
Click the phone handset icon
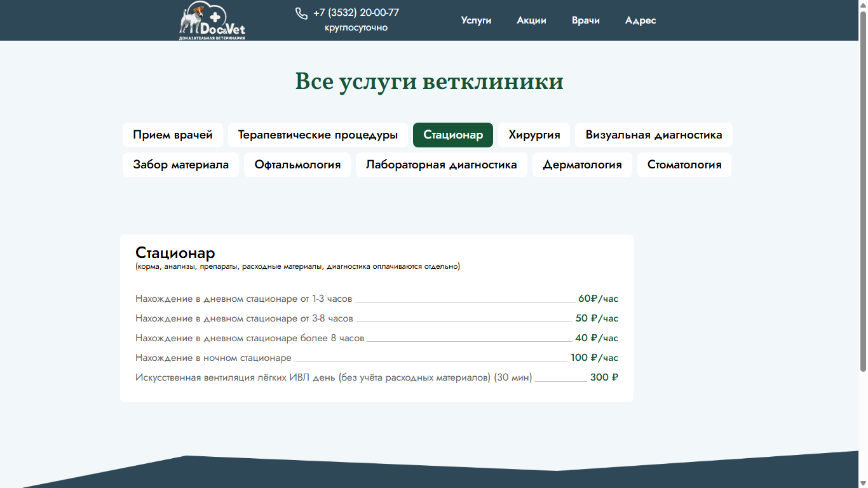(301, 13)
